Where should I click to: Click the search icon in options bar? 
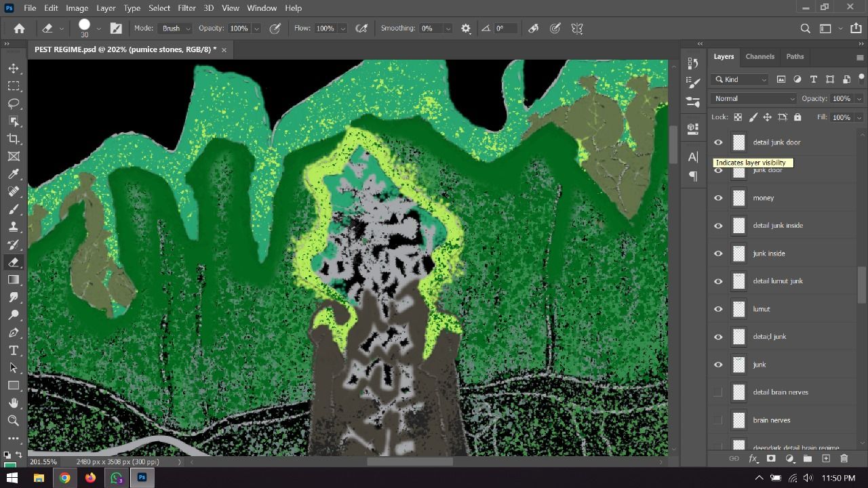coord(805,28)
